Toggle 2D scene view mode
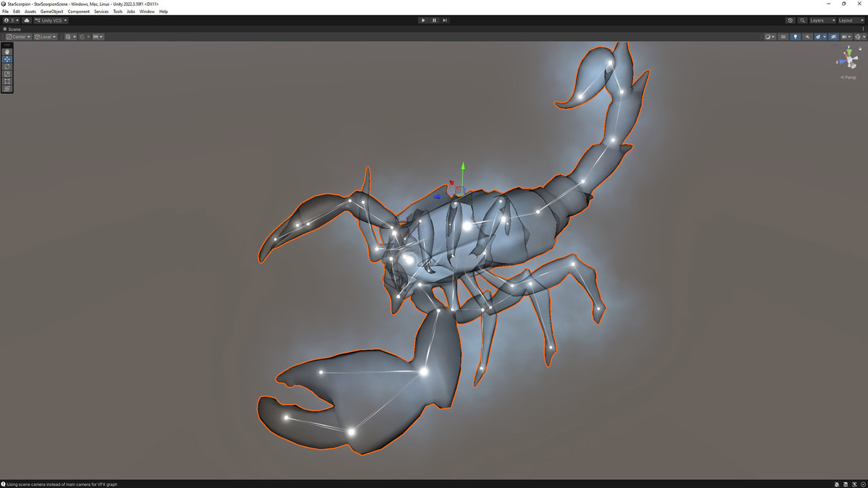The width and height of the screenshot is (868, 488). tap(783, 37)
